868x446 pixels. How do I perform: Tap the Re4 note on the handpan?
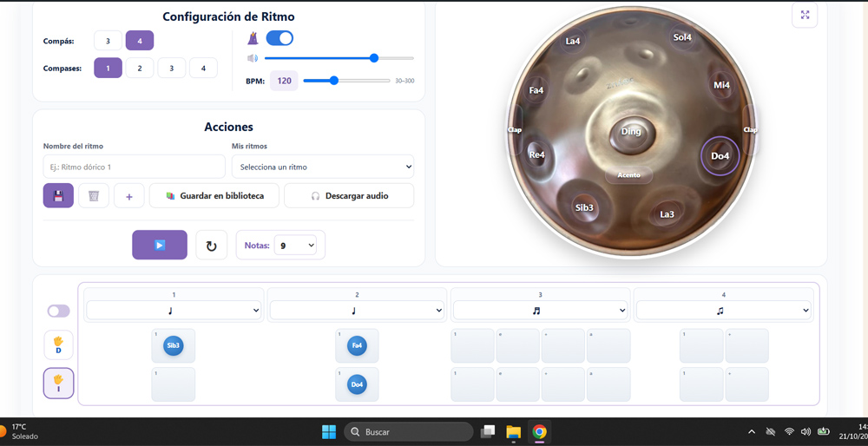(x=537, y=155)
